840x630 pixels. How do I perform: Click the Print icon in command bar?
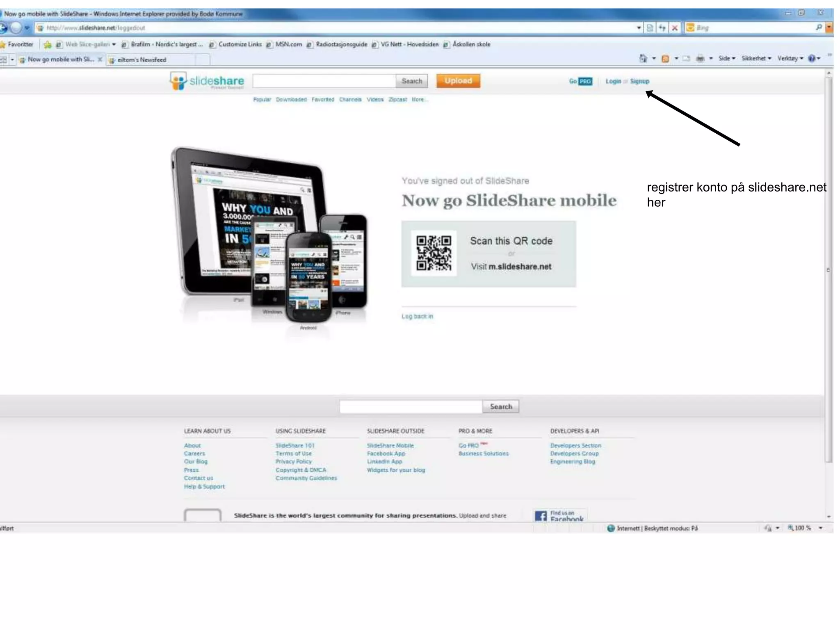tap(700, 59)
